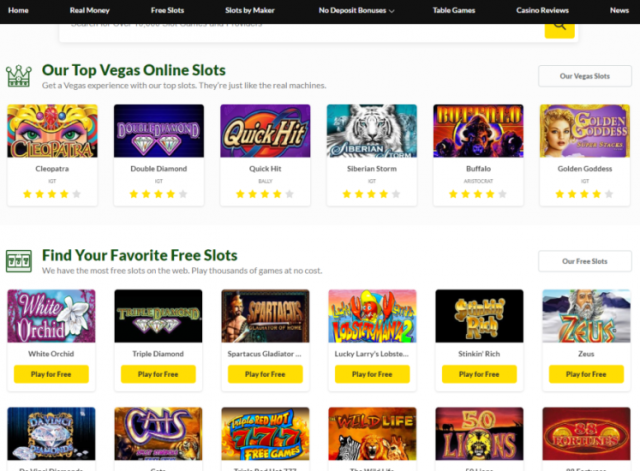Click the crown icon beside Top Vegas Slots
Screen dimensions: 640x471
tap(19, 76)
